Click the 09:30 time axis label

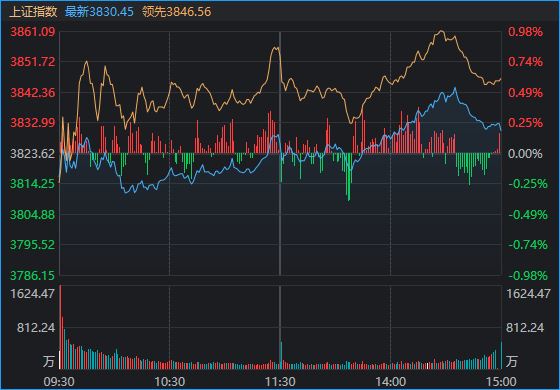click(x=59, y=382)
